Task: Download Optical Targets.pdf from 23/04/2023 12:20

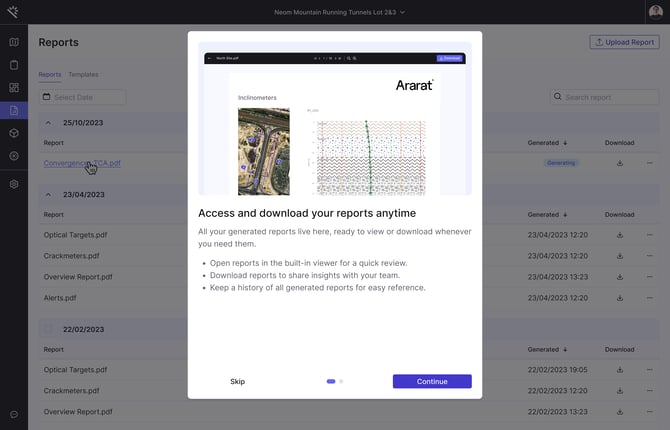Action: 620,235
